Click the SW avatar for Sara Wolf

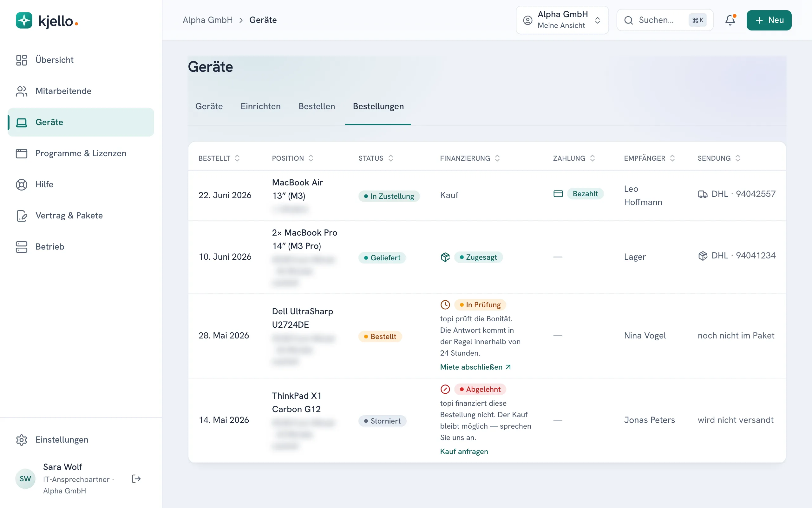click(x=25, y=479)
